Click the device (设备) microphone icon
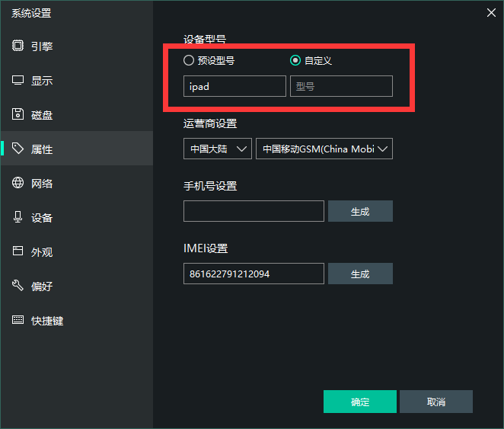Screen dimensions: 504x429 (18, 217)
